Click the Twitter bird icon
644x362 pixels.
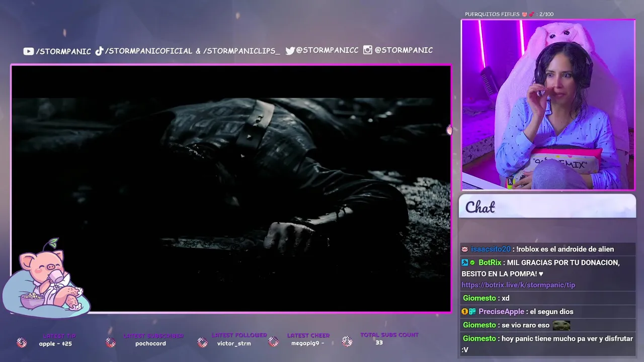point(290,50)
